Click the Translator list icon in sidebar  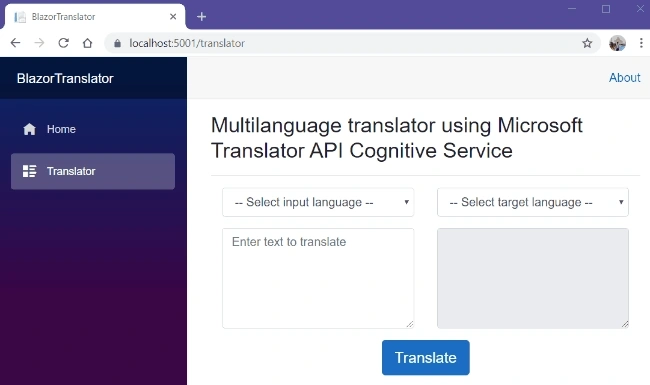point(29,171)
